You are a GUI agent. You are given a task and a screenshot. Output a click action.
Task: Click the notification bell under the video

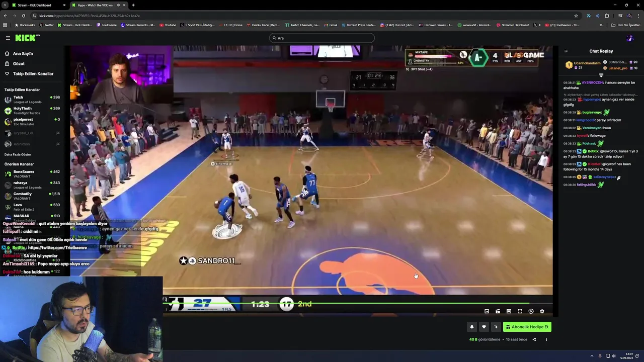(x=471, y=327)
